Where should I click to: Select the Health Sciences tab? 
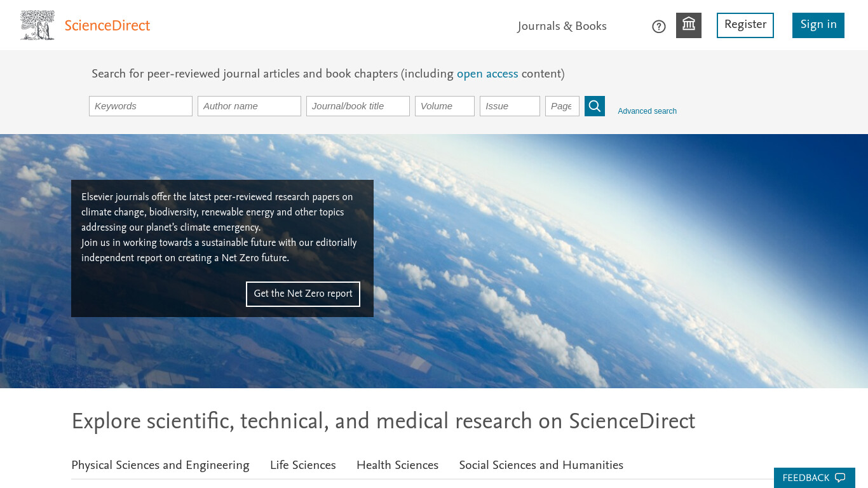pos(397,465)
